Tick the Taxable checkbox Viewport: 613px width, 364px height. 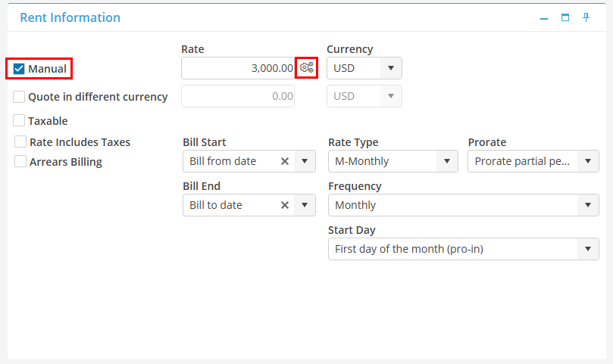click(20, 121)
